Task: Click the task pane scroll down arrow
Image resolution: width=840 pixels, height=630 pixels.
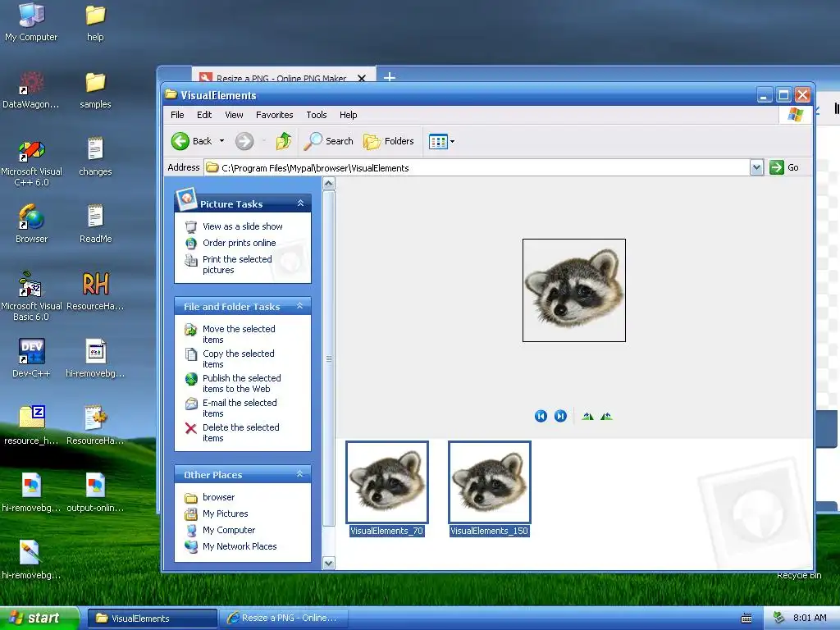Action: tap(329, 563)
